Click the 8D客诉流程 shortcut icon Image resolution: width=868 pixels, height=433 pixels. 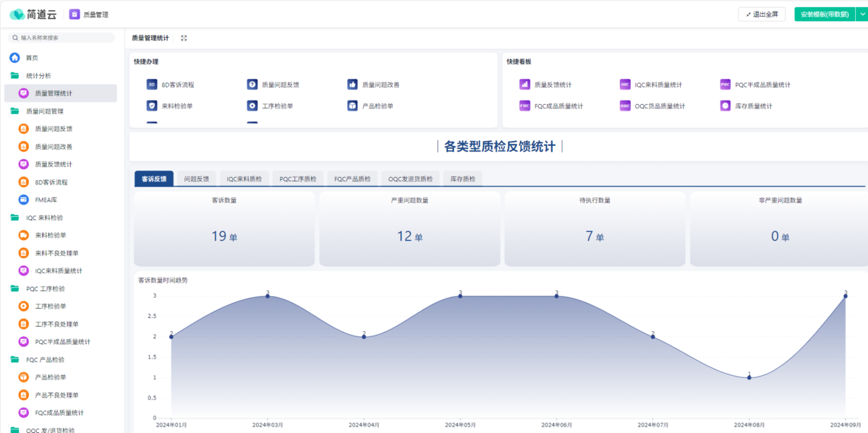152,85
